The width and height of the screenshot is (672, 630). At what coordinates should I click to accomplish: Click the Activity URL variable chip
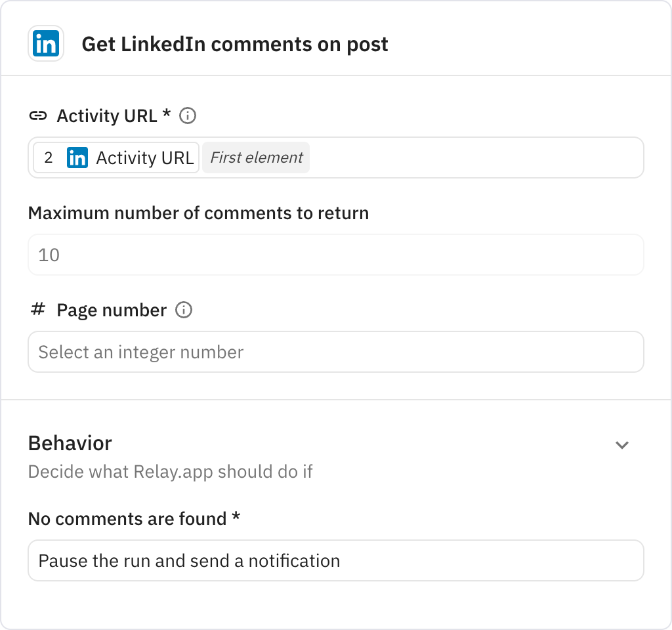point(146,157)
